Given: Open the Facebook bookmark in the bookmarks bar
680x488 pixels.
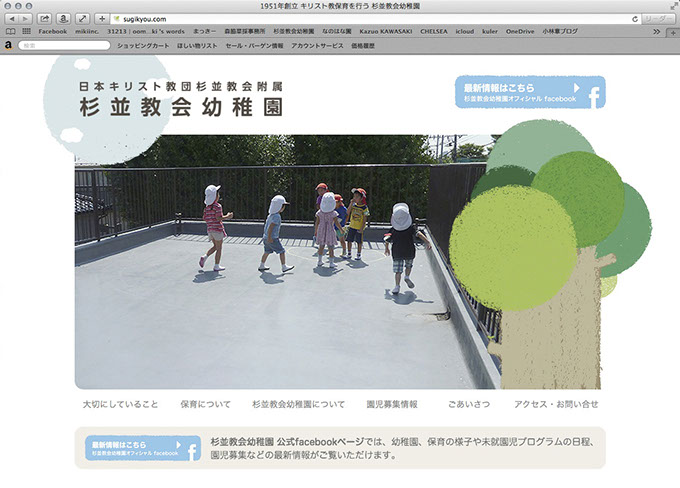Looking at the screenshot, I should click(52, 32).
